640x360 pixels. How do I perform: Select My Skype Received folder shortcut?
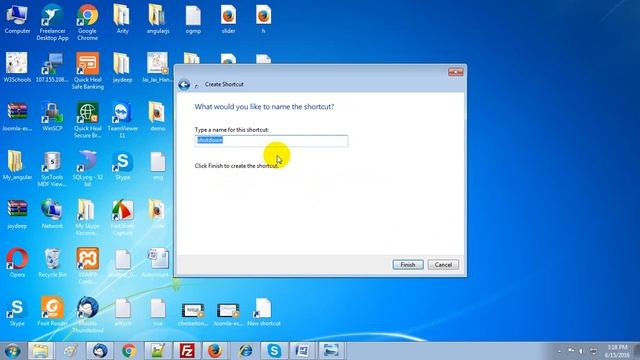point(87,217)
